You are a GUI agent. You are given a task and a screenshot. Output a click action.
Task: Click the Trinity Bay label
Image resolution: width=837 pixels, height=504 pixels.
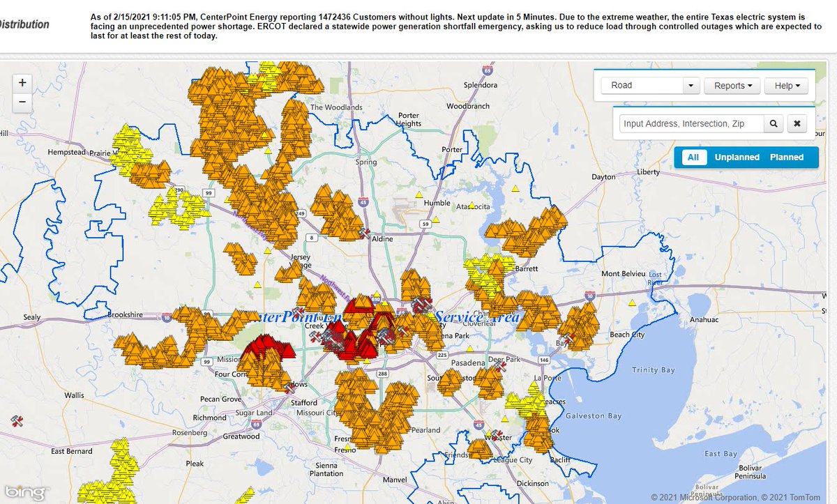[x=654, y=370]
